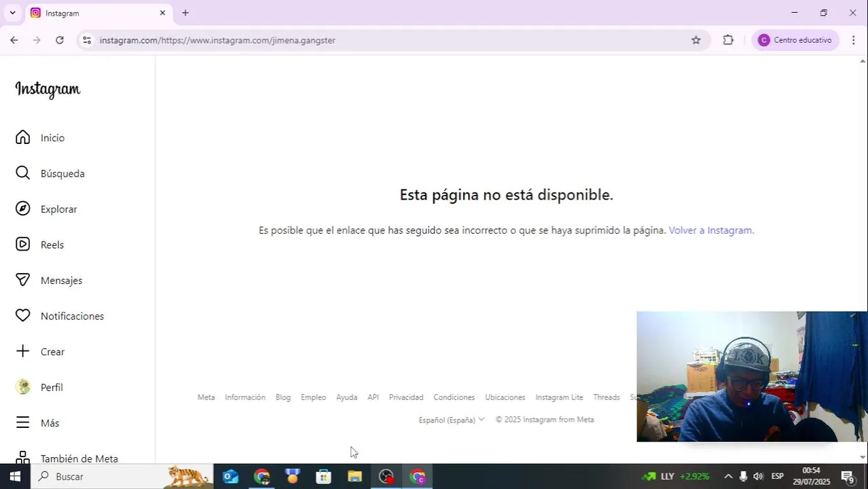Open the Empleo footer link
Screen dimensions: 868x489
tap(314, 397)
